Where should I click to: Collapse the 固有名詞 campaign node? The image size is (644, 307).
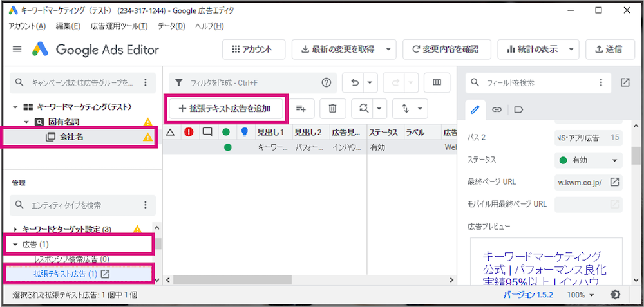click(x=26, y=122)
